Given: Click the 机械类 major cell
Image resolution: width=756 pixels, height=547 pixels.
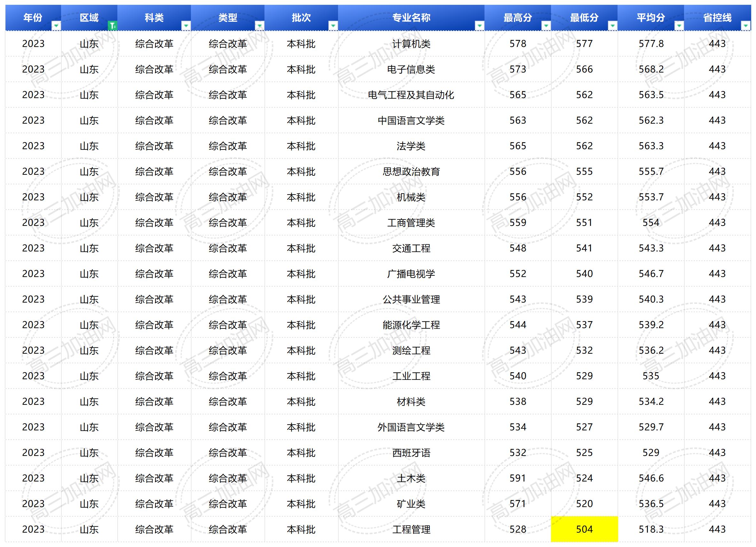Looking at the screenshot, I should (411, 197).
